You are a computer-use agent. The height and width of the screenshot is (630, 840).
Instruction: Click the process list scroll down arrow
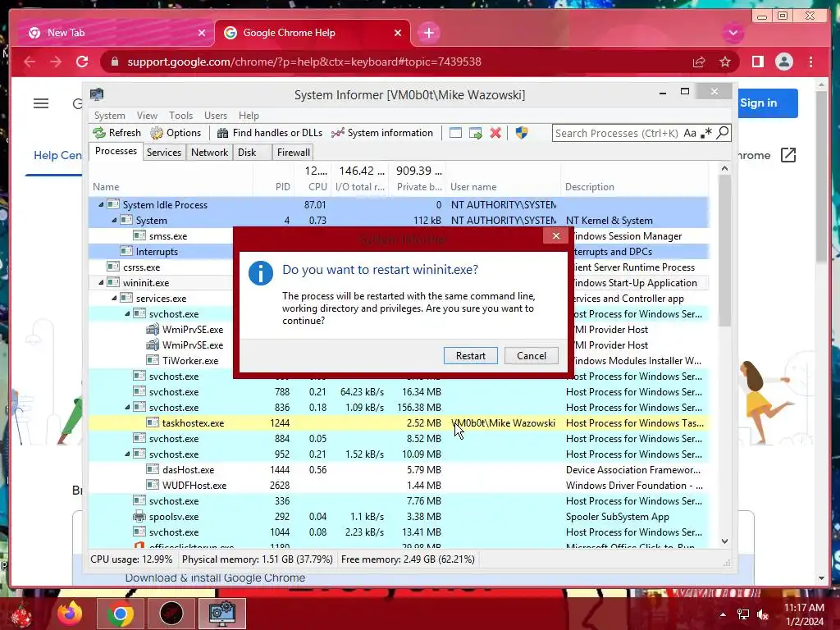[x=724, y=541]
